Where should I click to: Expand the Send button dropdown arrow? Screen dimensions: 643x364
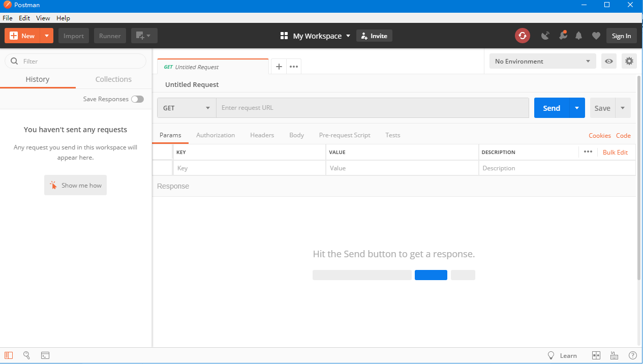[577, 108]
